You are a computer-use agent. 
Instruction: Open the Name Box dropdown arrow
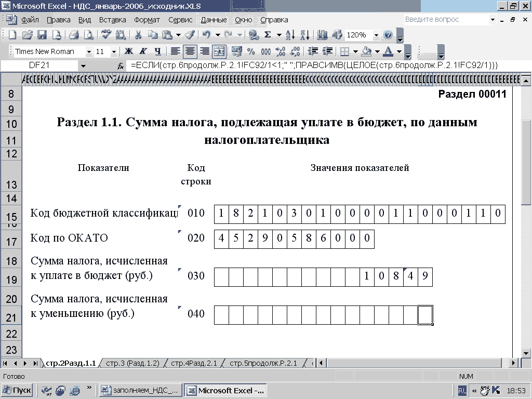(83, 66)
